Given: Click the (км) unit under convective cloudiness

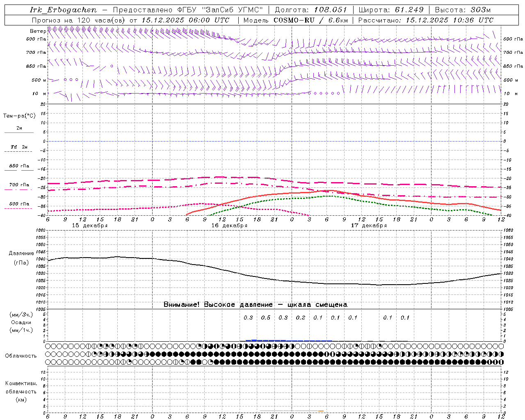Looking at the screenshot, I should tap(21, 399).
